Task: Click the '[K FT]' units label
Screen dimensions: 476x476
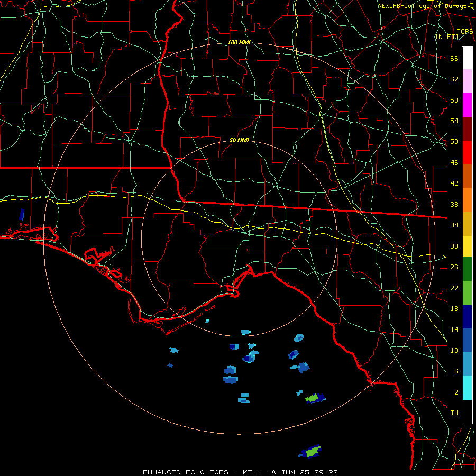Action: tap(447, 37)
